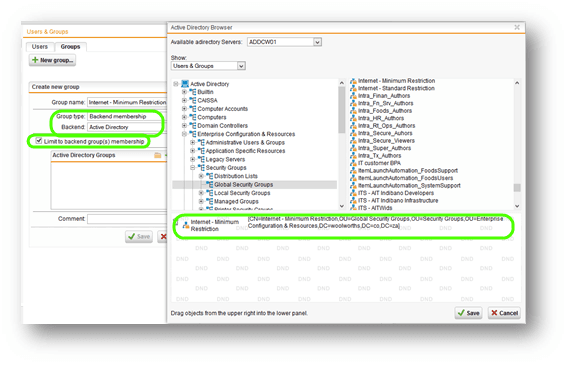568x366 pixels.
Task: Click the Internet - Minimum Restriction group icon in list
Action: click(353, 81)
